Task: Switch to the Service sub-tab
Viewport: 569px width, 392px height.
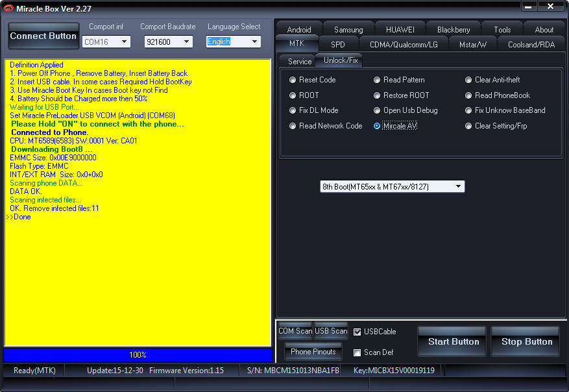Action: click(x=300, y=62)
